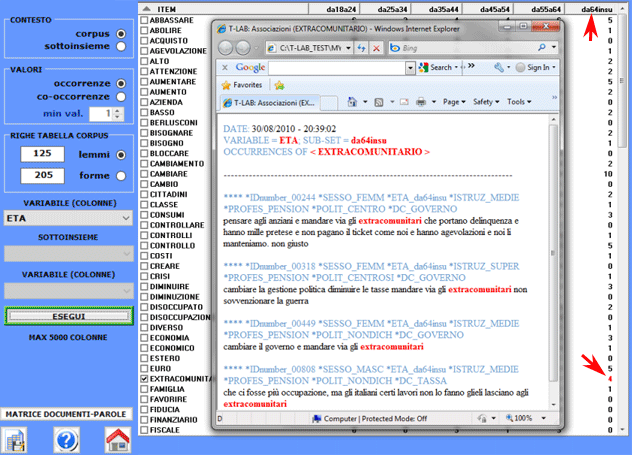This screenshot has width=632, height=455.
Task: Click the ESEGUI button
Action: point(67,315)
